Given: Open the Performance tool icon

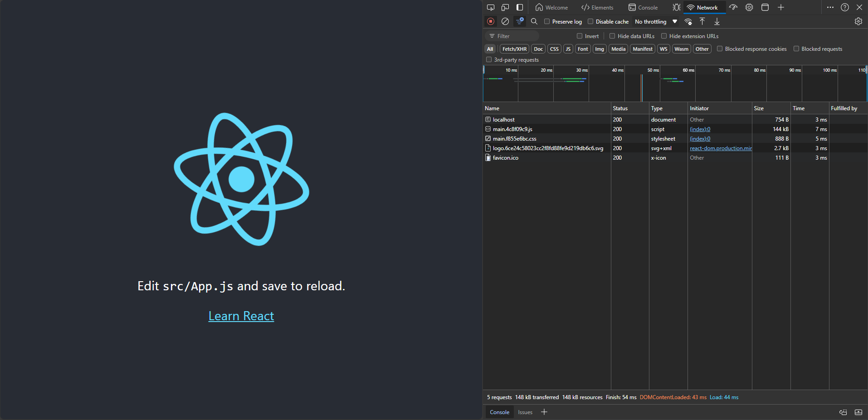Looking at the screenshot, I should [x=733, y=7].
